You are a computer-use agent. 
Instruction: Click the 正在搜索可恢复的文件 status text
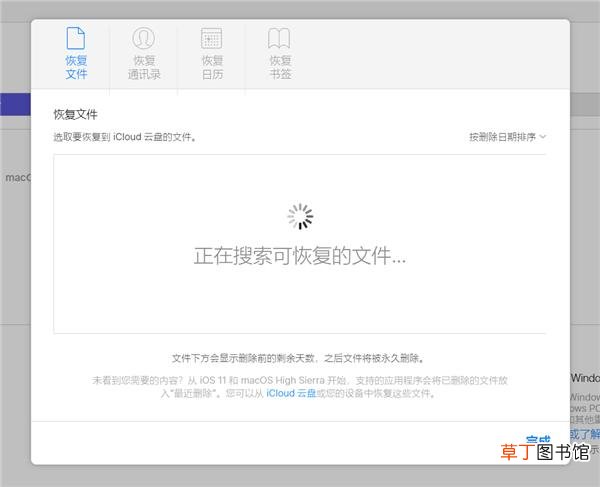(x=300, y=256)
